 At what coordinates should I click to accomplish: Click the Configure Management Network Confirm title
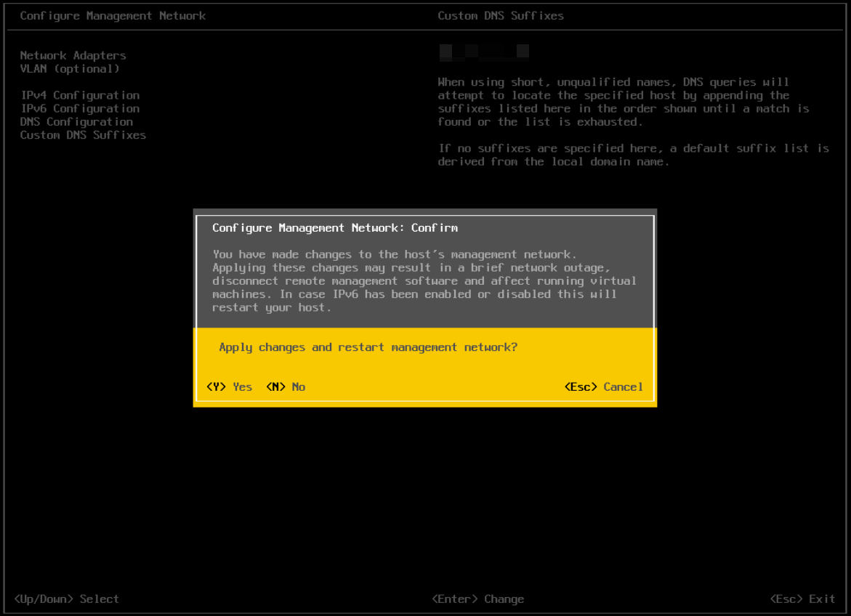(334, 227)
